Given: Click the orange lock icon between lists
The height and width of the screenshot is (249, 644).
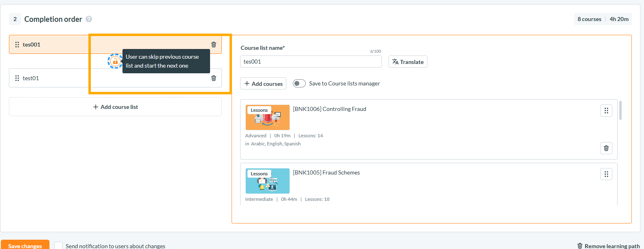Looking at the screenshot, I should [115, 61].
